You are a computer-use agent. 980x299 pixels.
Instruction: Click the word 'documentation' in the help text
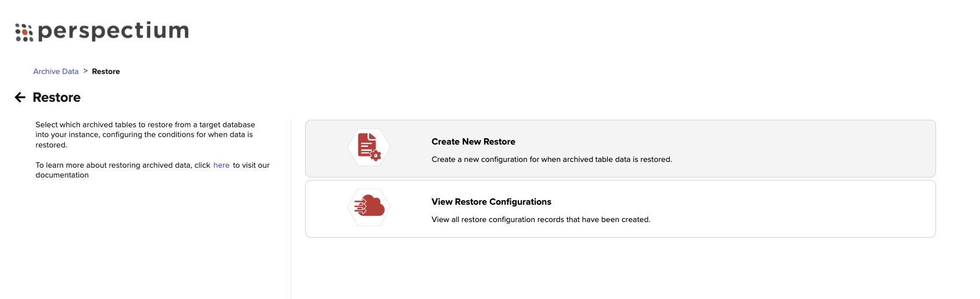[x=62, y=175]
